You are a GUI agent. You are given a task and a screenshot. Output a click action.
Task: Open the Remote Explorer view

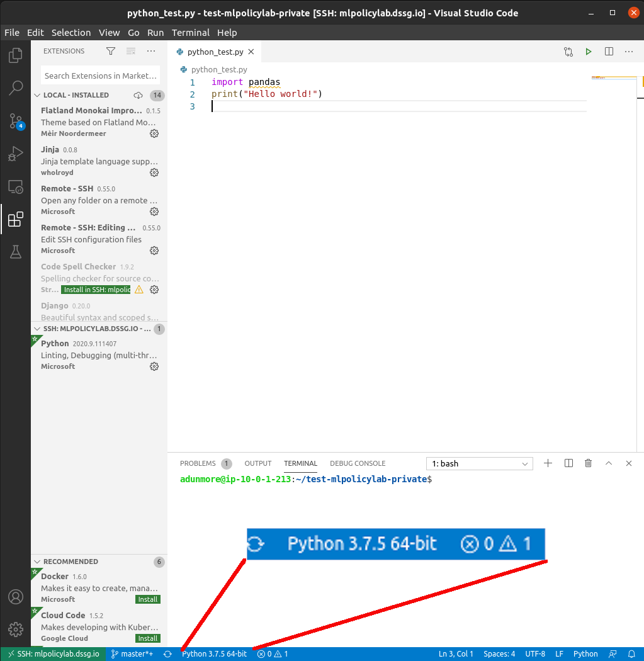tap(16, 186)
